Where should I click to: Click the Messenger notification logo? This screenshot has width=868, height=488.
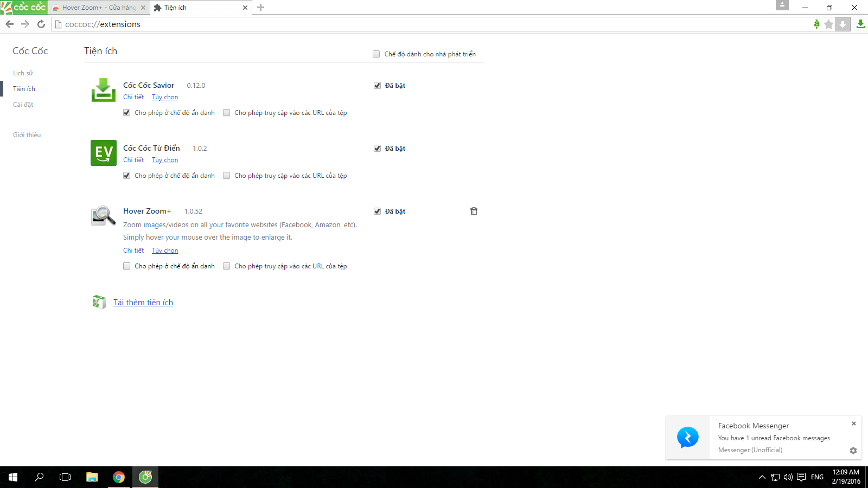(688, 438)
